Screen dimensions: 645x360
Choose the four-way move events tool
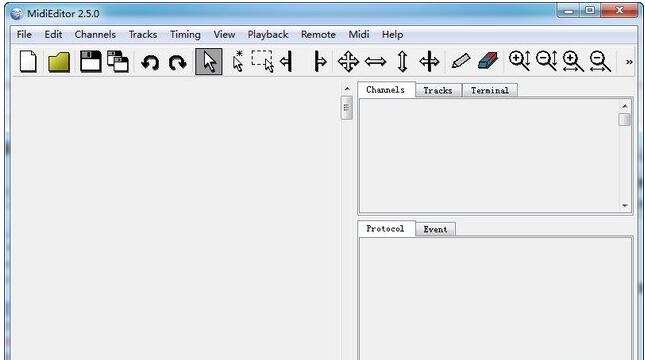[x=348, y=62]
